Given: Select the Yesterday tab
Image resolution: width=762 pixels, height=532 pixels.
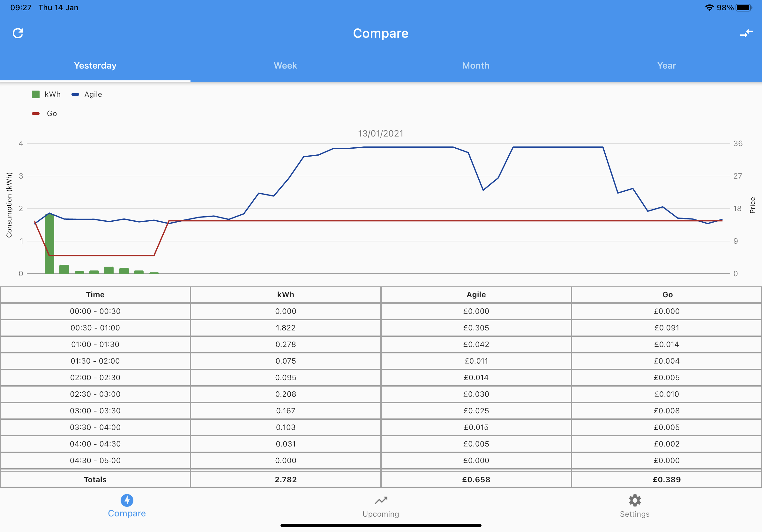Looking at the screenshot, I should (95, 65).
